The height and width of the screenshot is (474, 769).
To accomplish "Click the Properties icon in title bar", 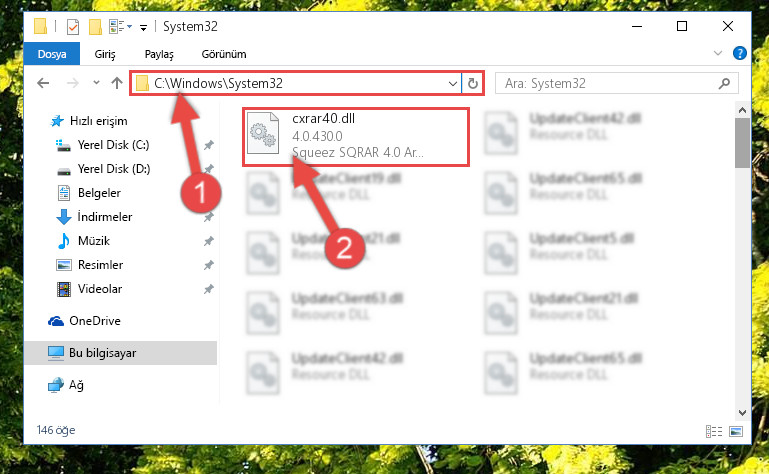I will (x=73, y=26).
